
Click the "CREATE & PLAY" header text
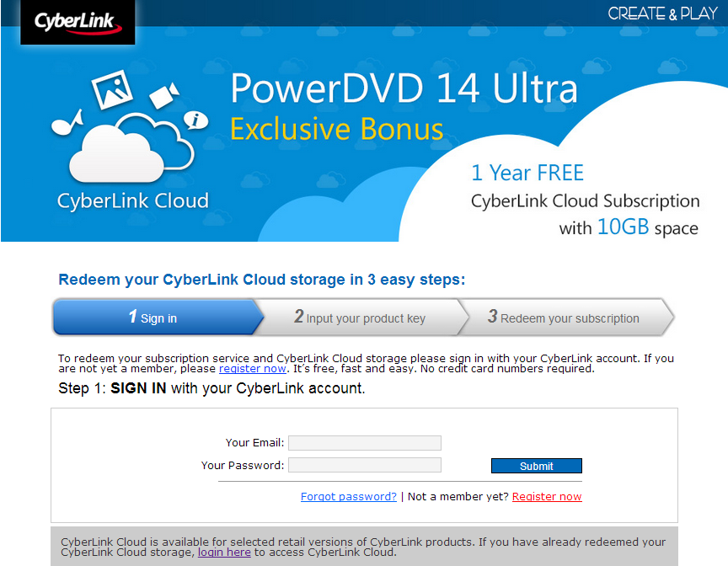(x=663, y=13)
